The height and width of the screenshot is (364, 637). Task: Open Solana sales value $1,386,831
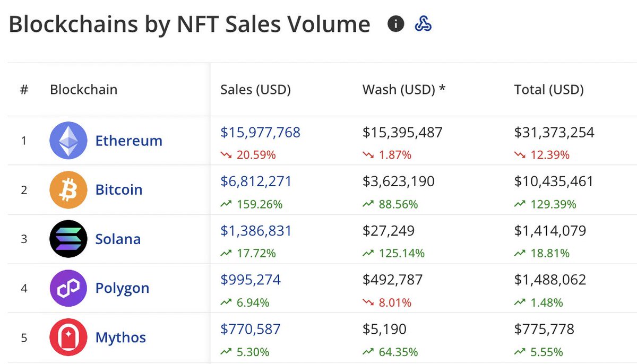click(256, 230)
